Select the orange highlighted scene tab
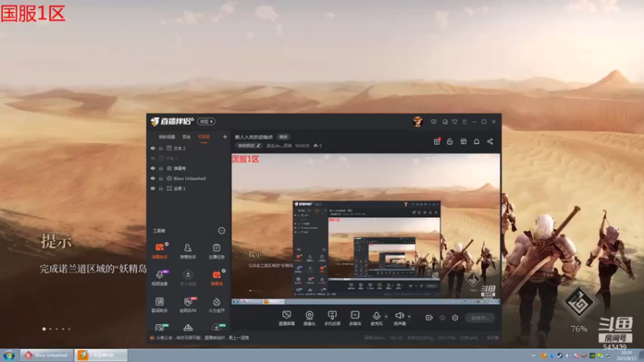The image size is (644, 362). [204, 137]
